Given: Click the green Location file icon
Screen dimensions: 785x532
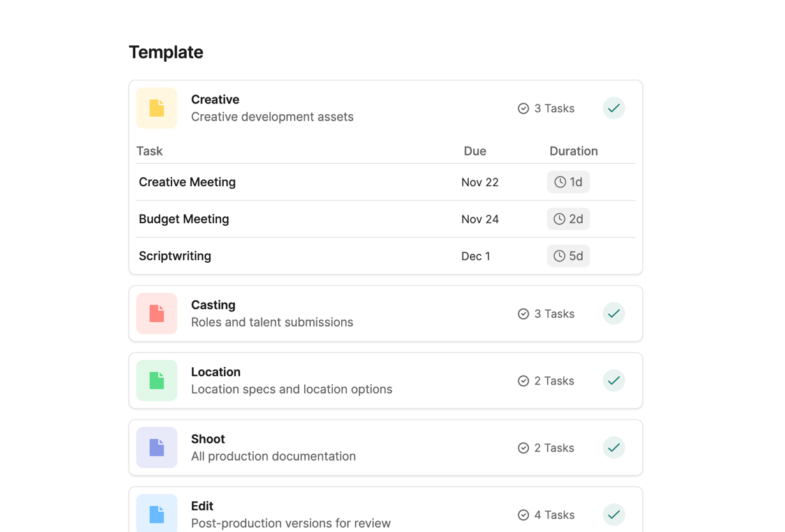Looking at the screenshot, I should click(x=157, y=381).
